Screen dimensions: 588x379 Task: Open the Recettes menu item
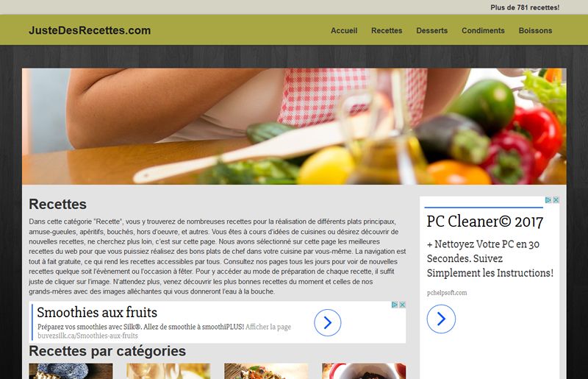point(387,30)
